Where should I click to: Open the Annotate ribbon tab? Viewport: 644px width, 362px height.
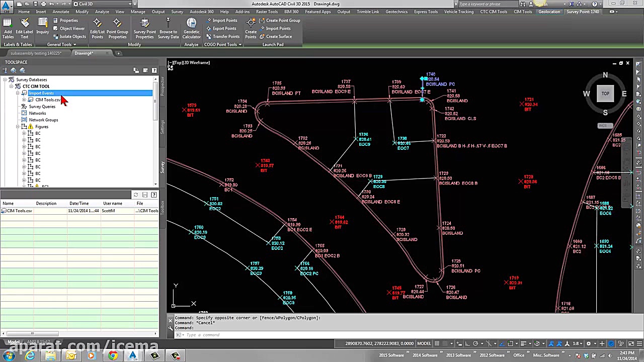[61, 12]
